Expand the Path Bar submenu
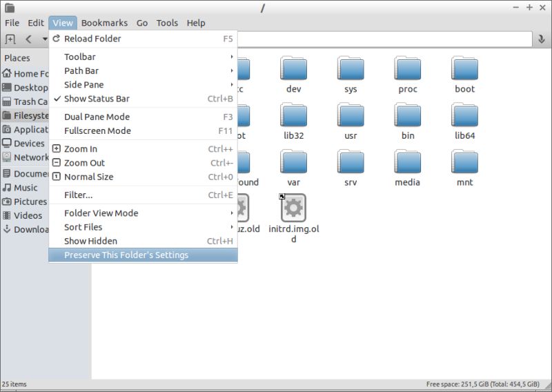552x392 pixels. pyautogui.click(x=144, y=71)
